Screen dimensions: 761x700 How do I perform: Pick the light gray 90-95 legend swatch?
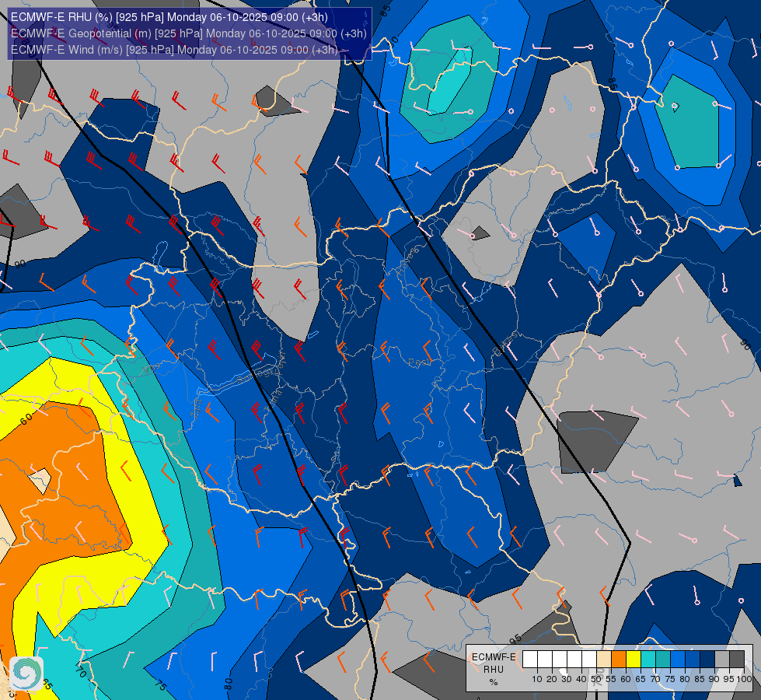722,659
